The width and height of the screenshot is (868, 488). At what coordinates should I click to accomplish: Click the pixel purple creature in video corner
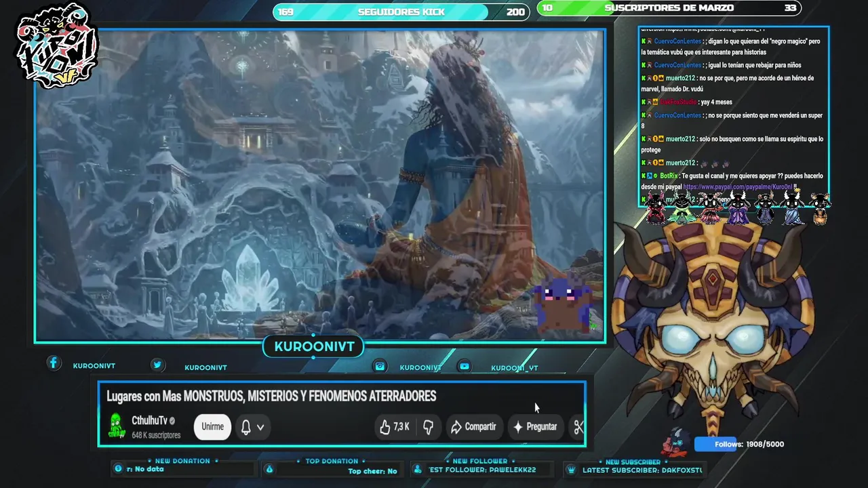[x=562, y=303]
